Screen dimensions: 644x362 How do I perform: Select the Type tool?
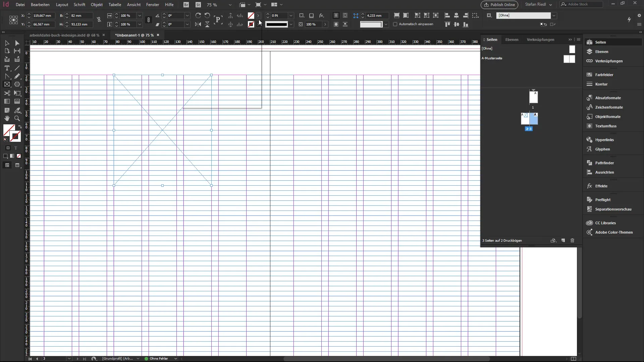click(x=7, y=68)
